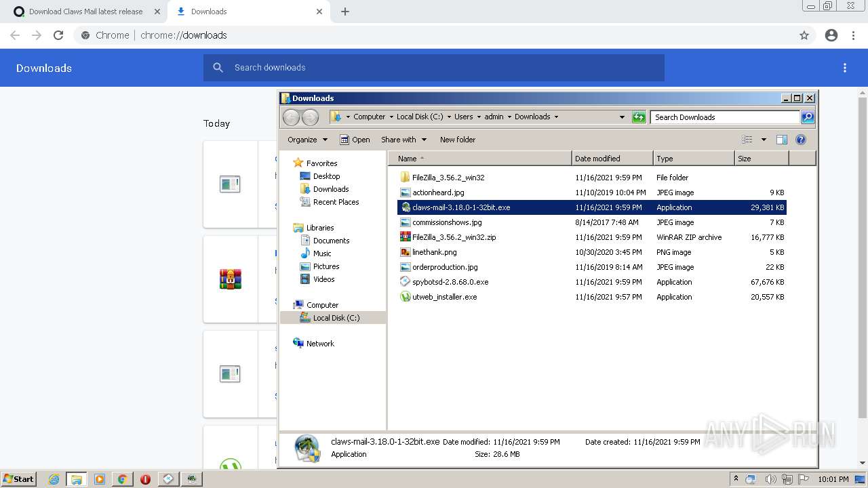Click the change view icon in Explorer

pos(747,140)
